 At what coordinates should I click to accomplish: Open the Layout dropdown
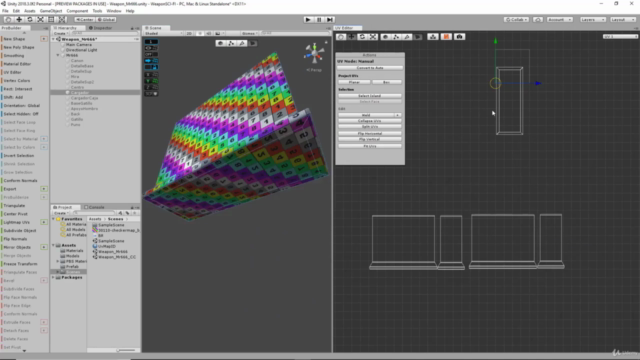(622, 20)
